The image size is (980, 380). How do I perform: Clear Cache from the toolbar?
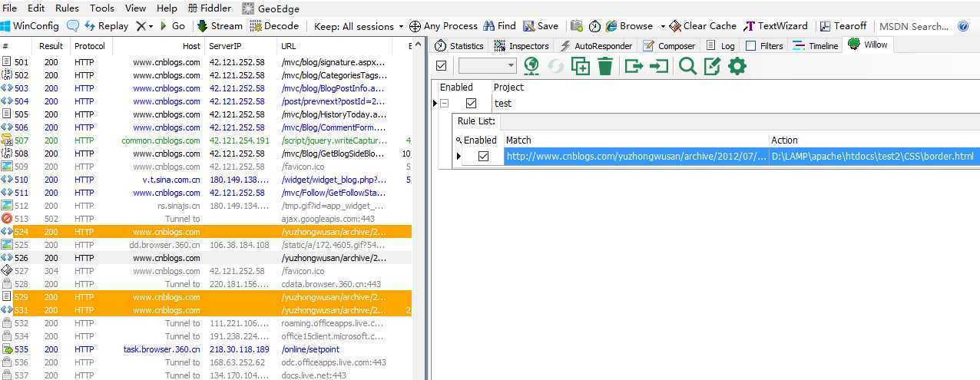click(x=702, y=25)
